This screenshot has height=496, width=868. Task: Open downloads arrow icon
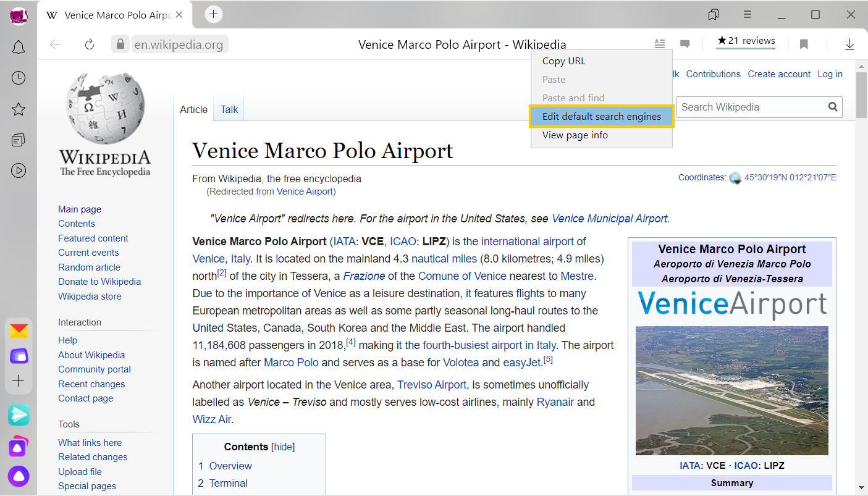point(849,44)
